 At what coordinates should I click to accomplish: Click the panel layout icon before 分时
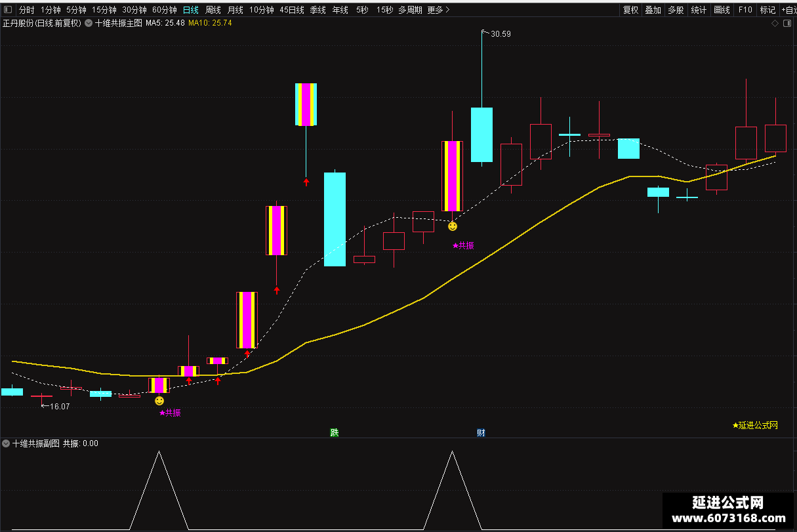tap(9, 10)
